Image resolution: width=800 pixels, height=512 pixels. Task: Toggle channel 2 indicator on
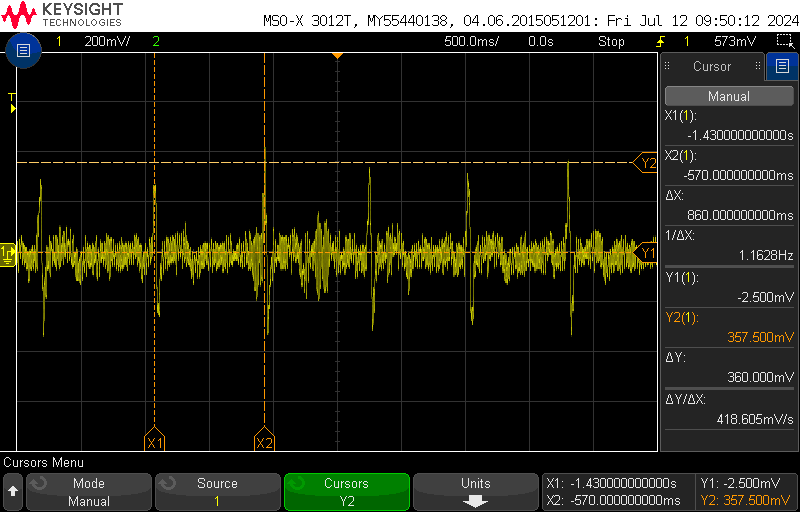[x=156, y=41]
